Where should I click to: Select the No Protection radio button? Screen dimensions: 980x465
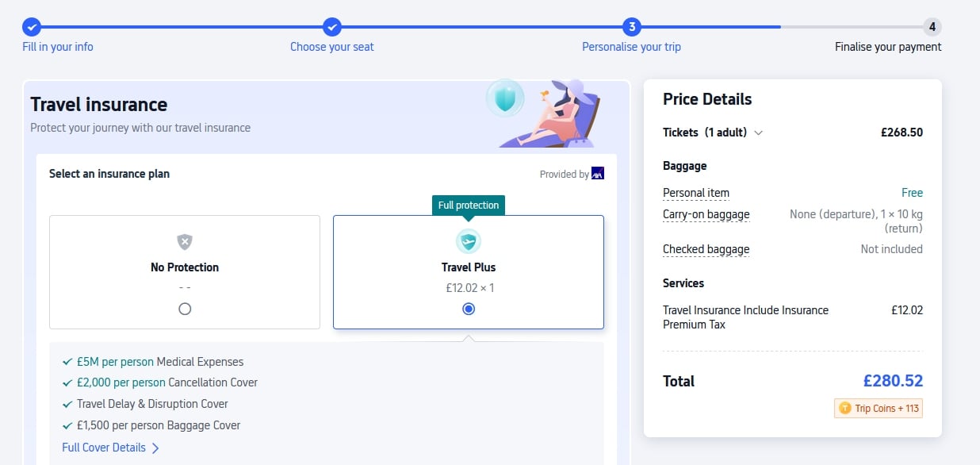click(185, 309)
